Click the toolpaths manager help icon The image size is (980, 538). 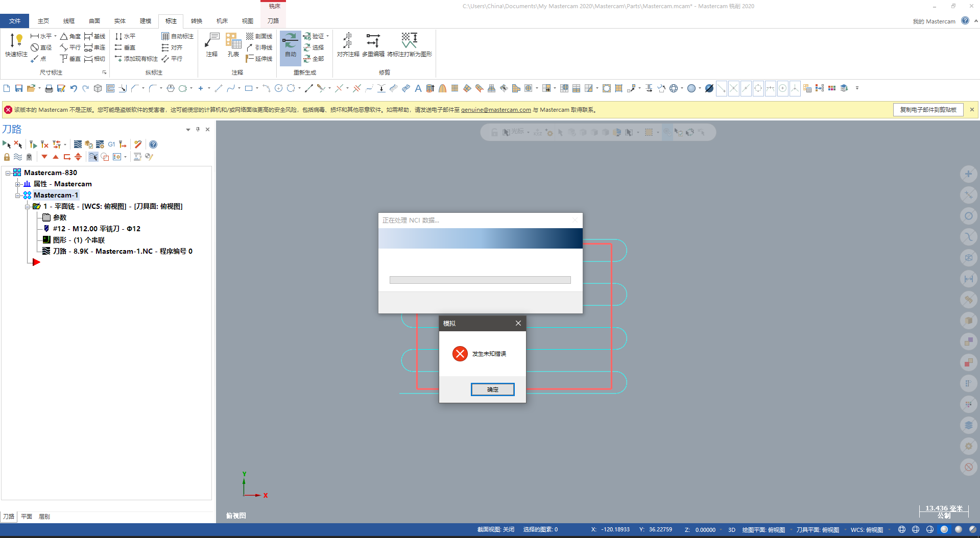pos(153,144)
